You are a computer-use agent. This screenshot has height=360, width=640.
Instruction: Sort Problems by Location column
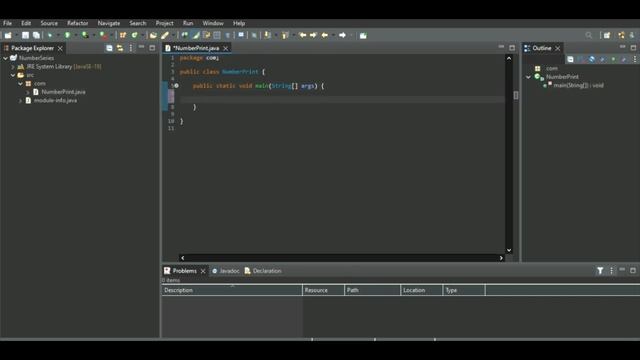point(422,290)
